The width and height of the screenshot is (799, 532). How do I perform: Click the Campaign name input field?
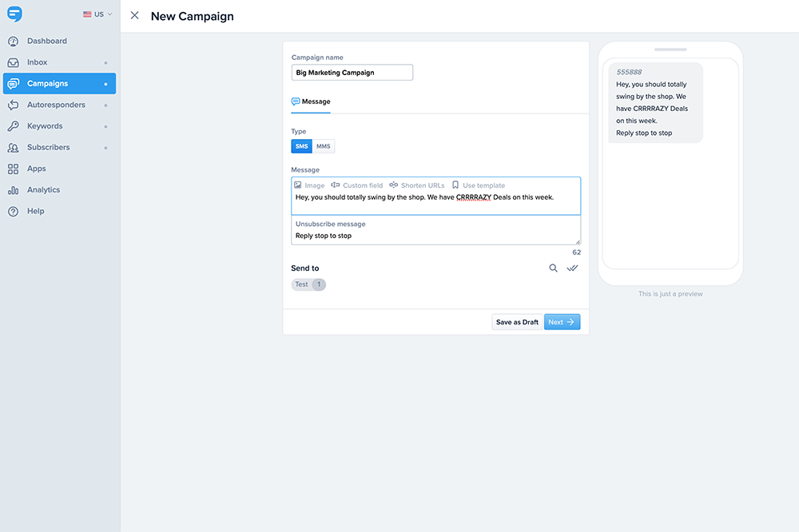point(352,73)
